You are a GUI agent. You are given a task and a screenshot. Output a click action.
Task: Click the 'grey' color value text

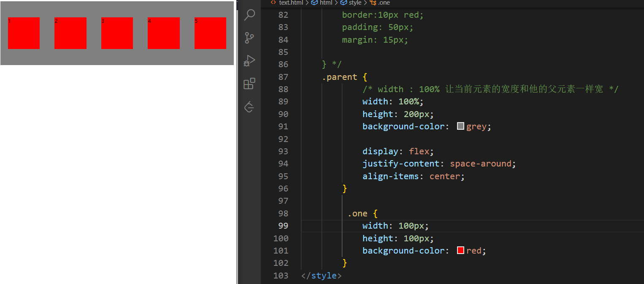click(x=476, y=126)
